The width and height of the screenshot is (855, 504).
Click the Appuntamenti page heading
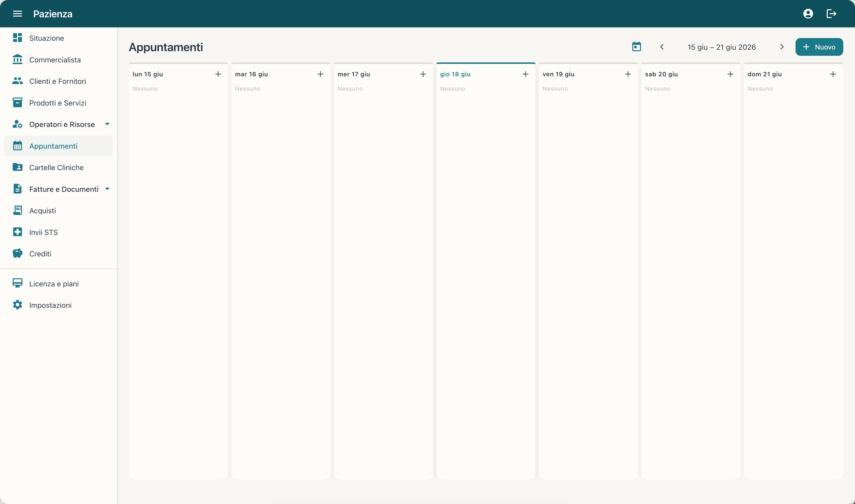pos(166,47)
